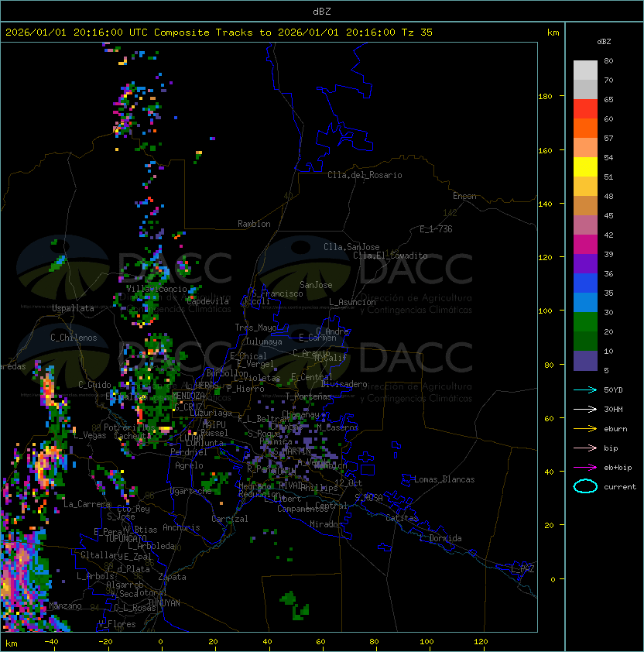Screen dimensions: 644x652
Task: Click the 'E_1-736' label on map
Action: click(x=436, y=229)
